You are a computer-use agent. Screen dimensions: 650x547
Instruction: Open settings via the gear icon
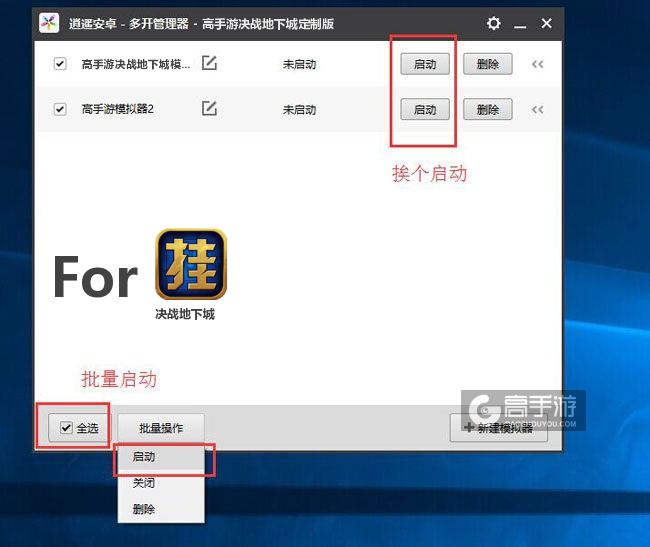click(x=493, y=23)
